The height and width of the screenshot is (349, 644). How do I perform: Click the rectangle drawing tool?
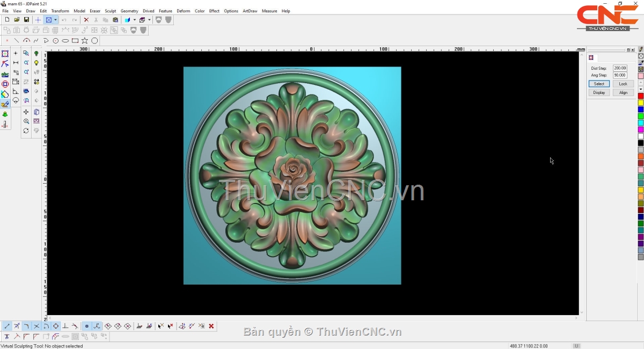click(x=75, y=41)
